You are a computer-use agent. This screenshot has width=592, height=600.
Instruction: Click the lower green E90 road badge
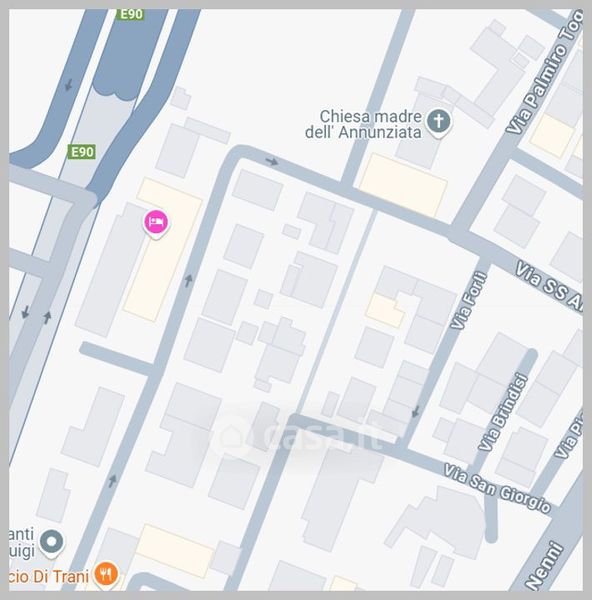82,152
